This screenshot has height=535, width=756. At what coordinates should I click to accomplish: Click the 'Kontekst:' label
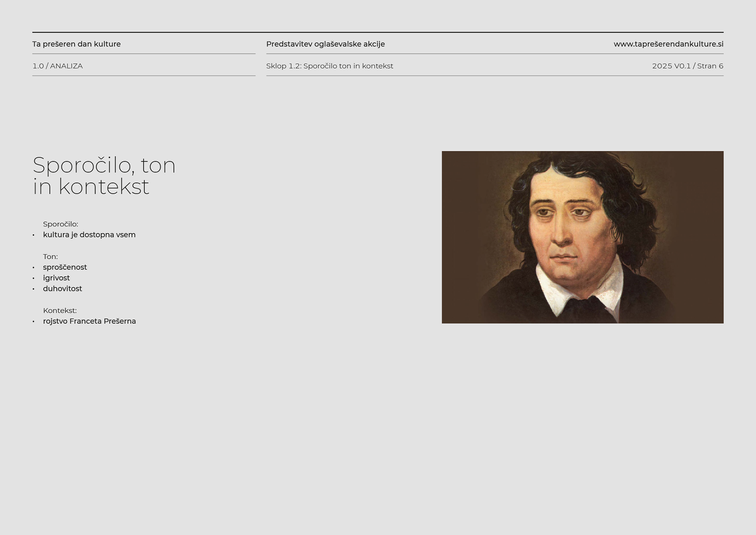click(60, 311)
